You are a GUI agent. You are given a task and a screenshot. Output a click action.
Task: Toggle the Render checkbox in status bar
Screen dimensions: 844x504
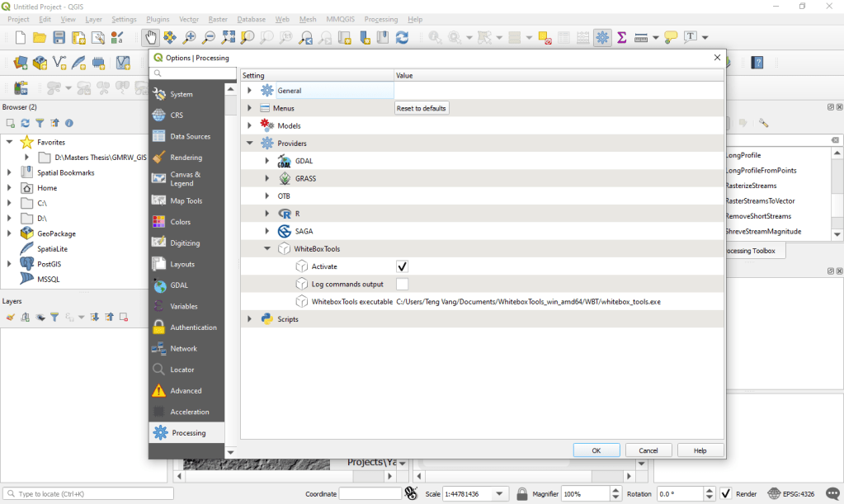[x=725, y=493]
